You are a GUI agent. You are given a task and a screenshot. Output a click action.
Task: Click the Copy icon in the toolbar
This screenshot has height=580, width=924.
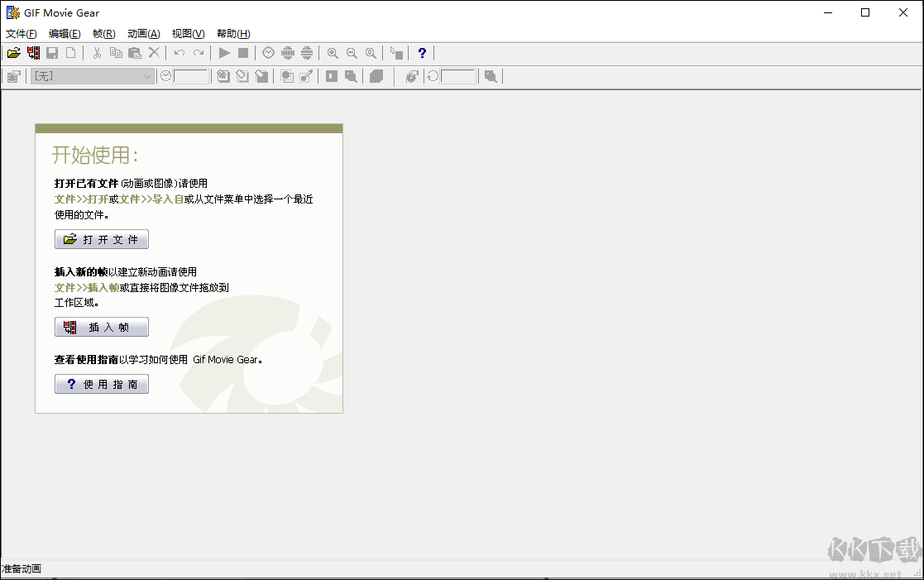[x=116, y=53]
